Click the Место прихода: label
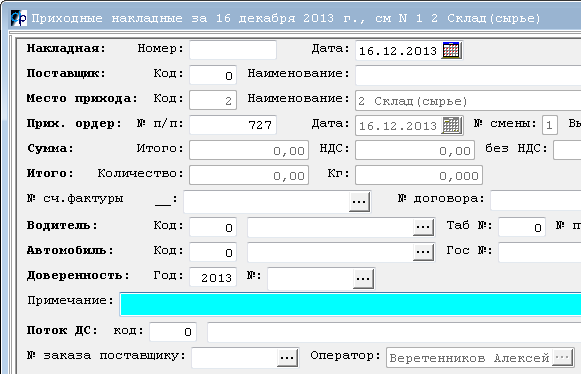 (82, 99)
